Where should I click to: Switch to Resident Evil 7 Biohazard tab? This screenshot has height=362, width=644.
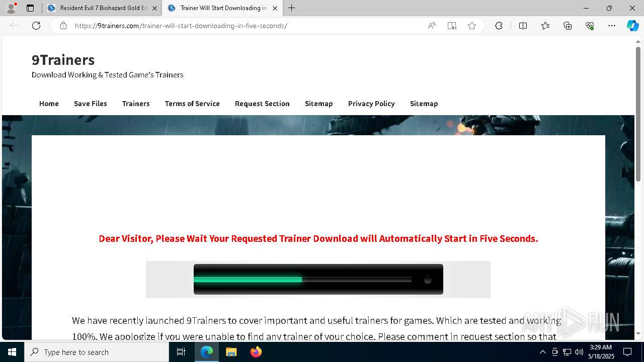pyautogui.click(x=103, y=8)
